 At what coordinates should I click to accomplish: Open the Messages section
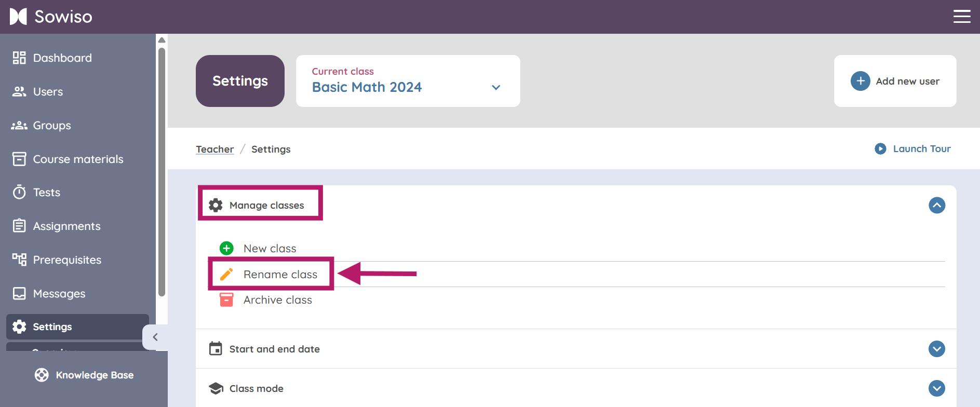point(59,293)
